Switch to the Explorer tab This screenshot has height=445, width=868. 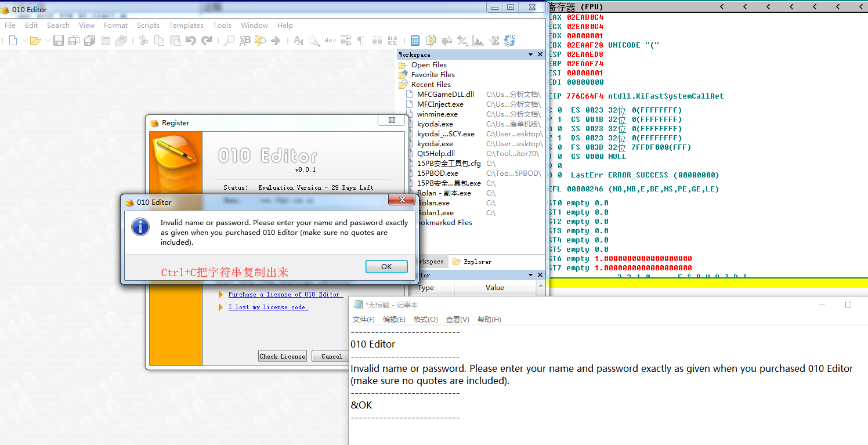point(472,262)
